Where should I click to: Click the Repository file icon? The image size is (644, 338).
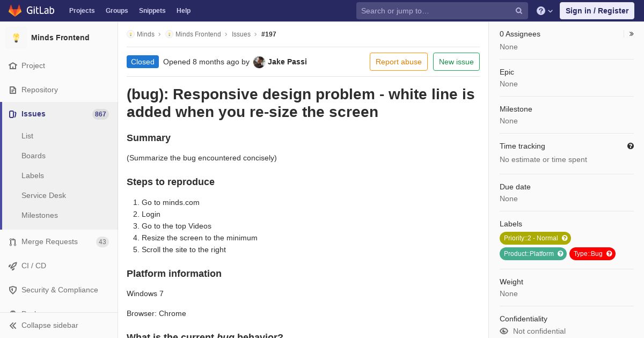coord(13,90)
